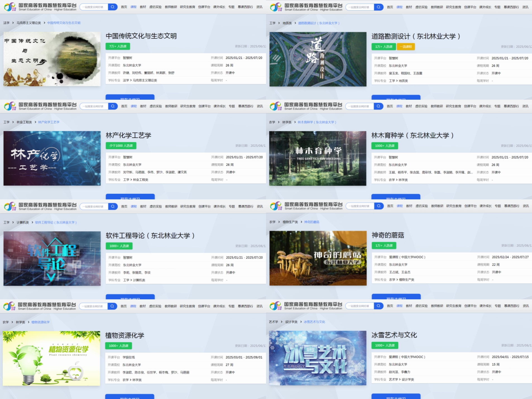Hit search icon in 林木育种学 page header

(x=378, y=106)
